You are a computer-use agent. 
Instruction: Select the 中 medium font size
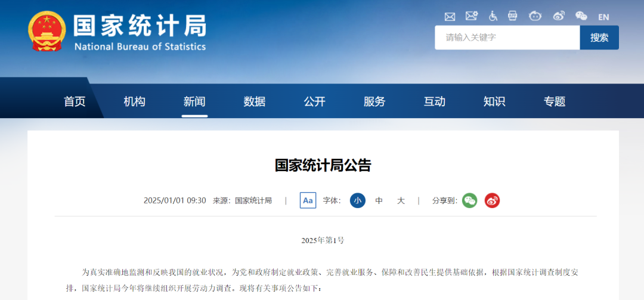[379, 200]
